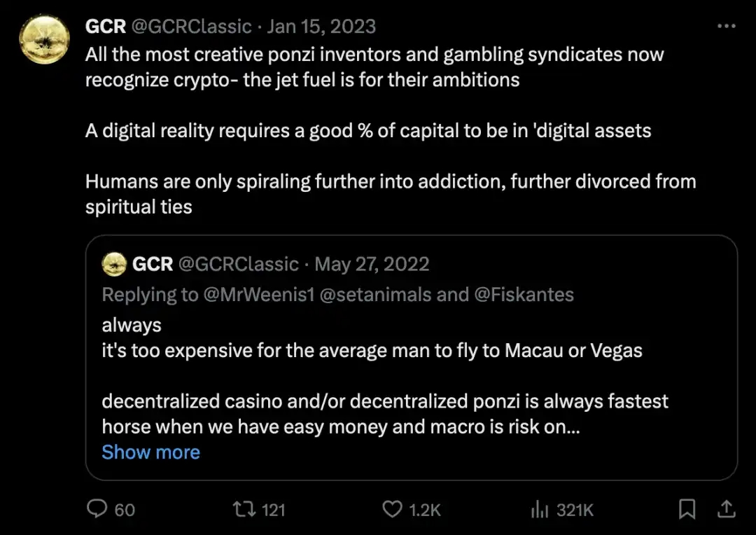Expand the quoted tweet with Show more
Viewport: 756px width, 535px height.
coord(150,452)
